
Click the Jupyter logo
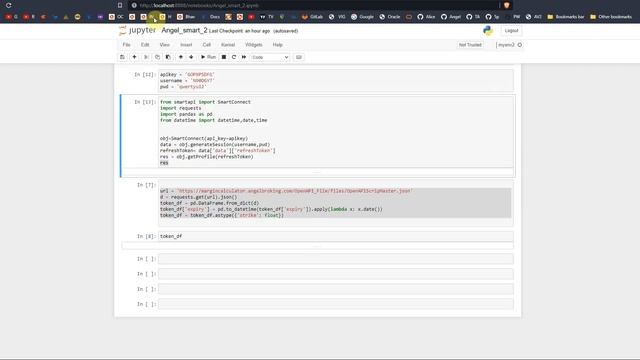tap(138, 31)
